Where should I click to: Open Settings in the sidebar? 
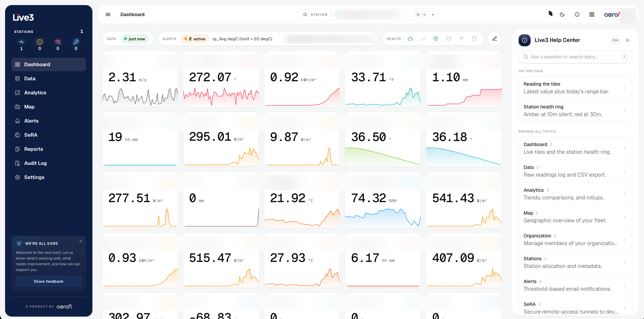click(49, 177)
